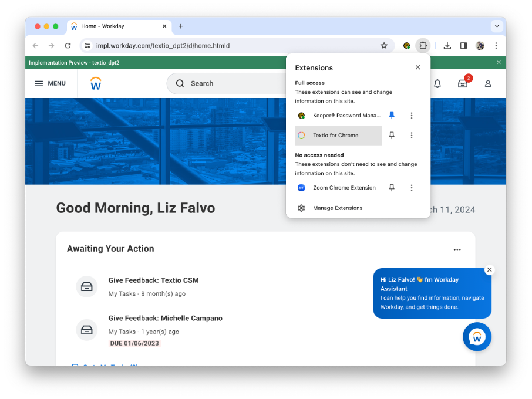Unpin Keeper Password Manager extension
The height and width of the screenshot is (399, 532).
pos(392,116)
